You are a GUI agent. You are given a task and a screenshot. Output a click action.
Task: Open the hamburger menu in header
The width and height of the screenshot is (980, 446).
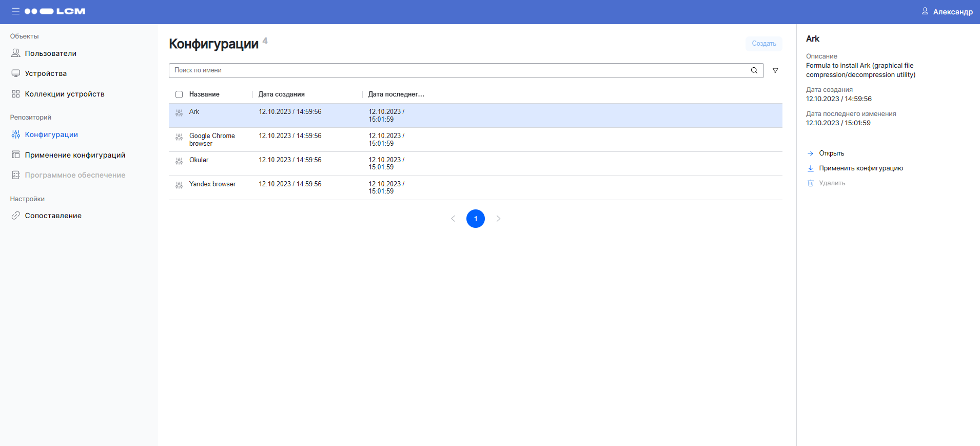click(x=15, y=11)
